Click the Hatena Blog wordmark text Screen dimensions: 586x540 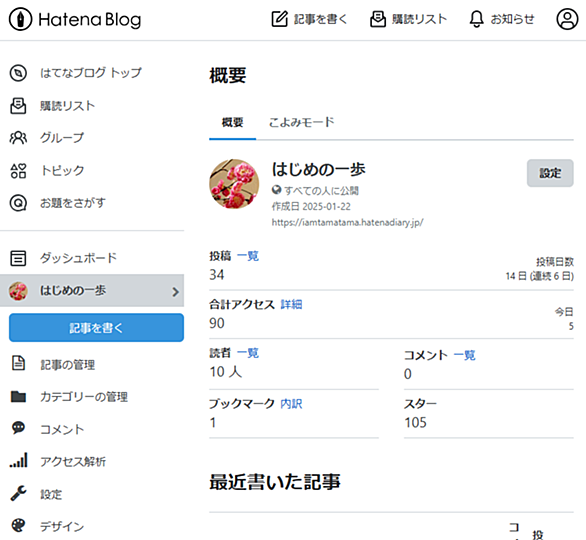90,20
